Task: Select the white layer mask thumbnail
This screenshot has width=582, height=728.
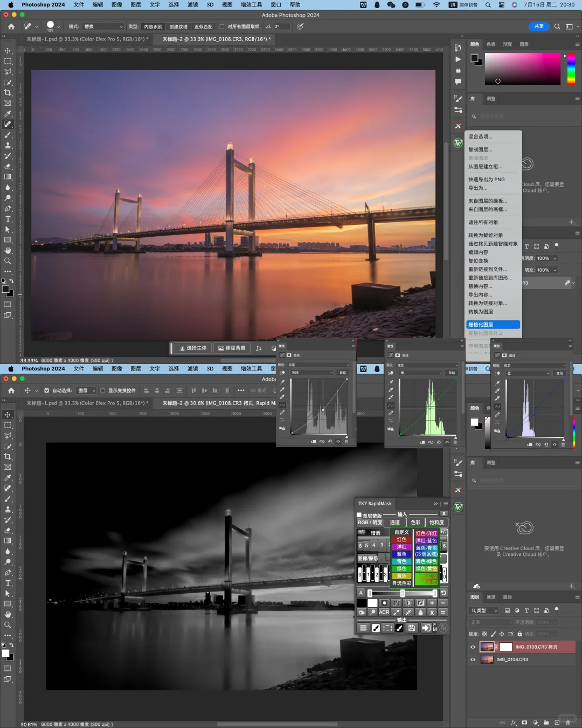Action: tap(506, 647)
